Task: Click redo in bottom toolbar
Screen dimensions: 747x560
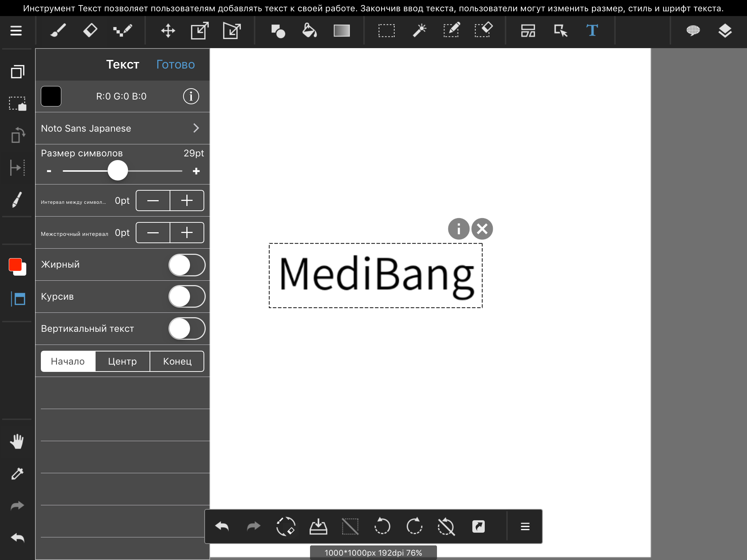Action: coord(253,526)
